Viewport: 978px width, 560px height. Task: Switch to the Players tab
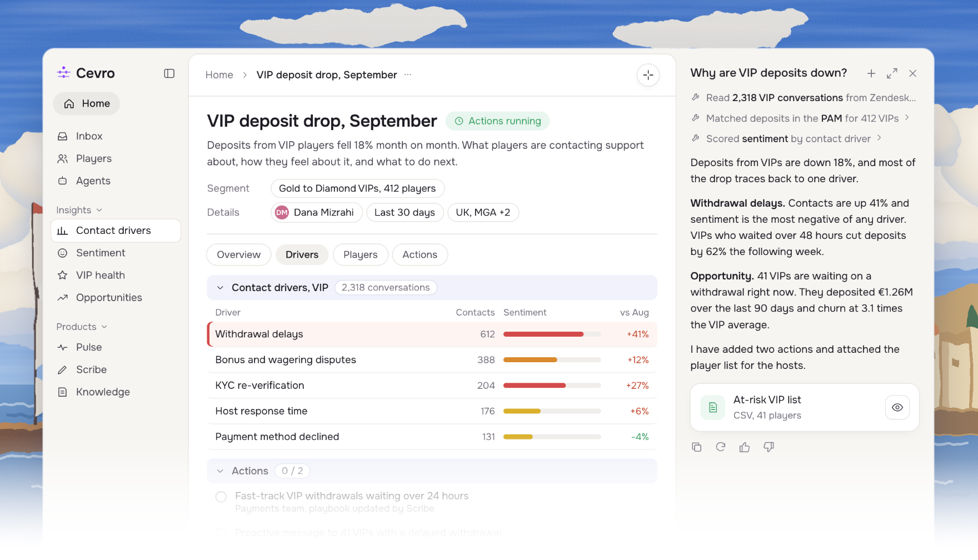[x=360, y=254]
